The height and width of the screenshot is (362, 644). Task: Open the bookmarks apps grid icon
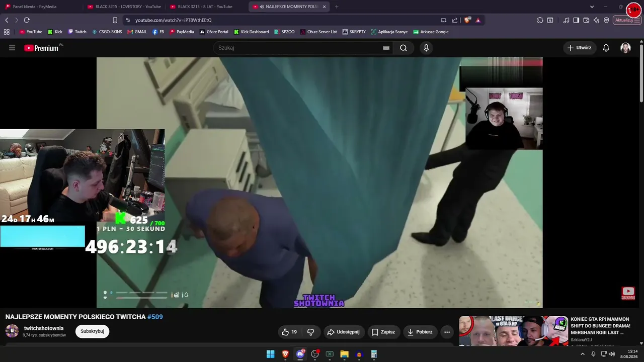(7, 32)
